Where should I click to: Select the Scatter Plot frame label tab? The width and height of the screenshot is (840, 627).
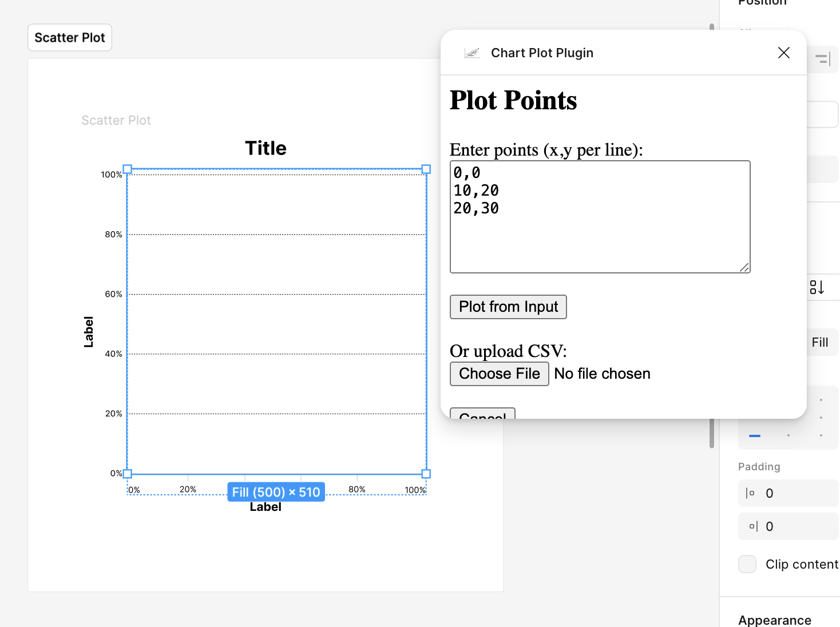(70, 38)
